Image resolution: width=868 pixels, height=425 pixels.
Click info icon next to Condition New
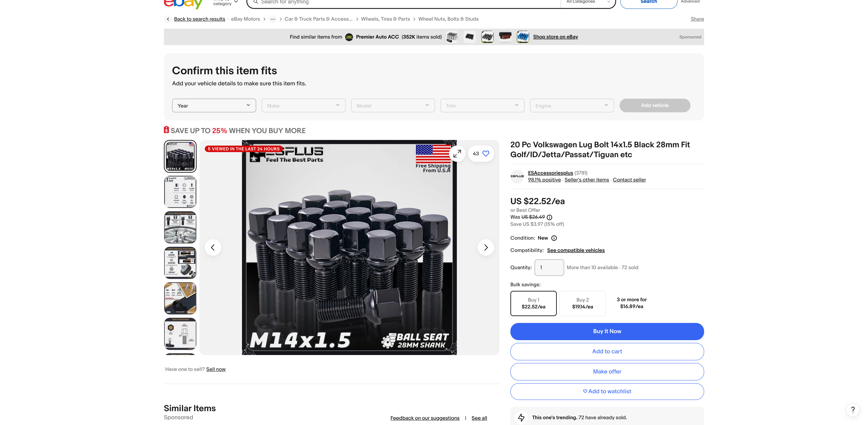coord(554,238)
